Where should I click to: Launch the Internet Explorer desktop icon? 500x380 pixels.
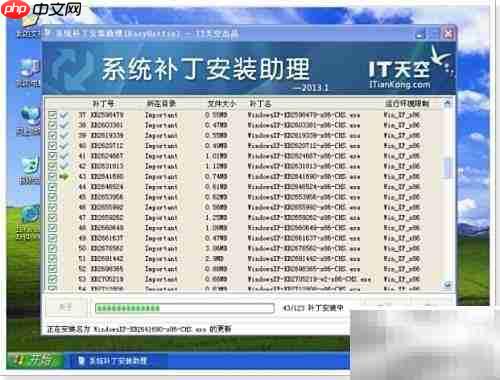coord(28,223)
